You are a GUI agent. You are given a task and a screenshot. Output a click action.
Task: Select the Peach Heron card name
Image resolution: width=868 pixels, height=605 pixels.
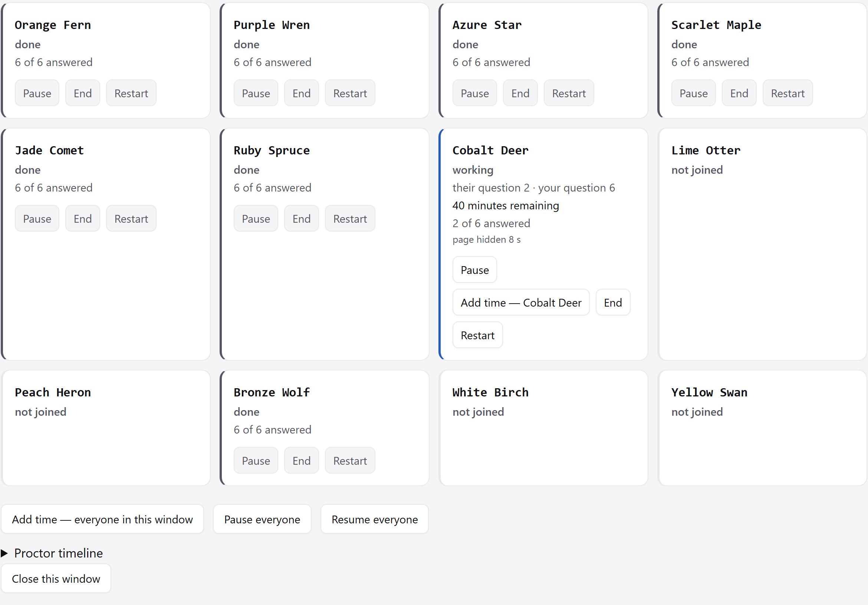tap(53, 392)
